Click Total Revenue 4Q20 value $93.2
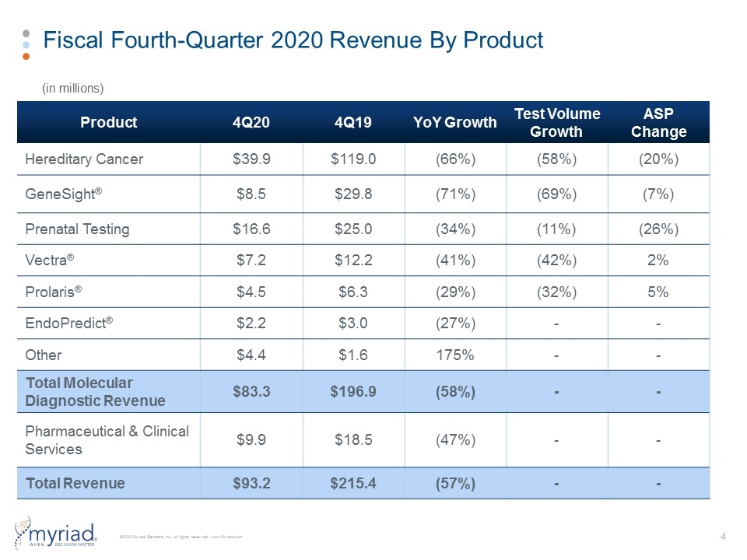Screen dimensions: 747x560 tap(251, 483)
